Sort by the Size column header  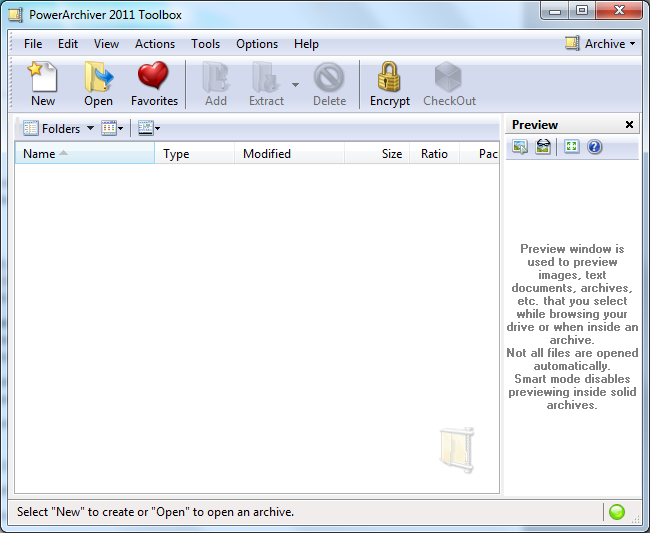(x=377, y=154)
